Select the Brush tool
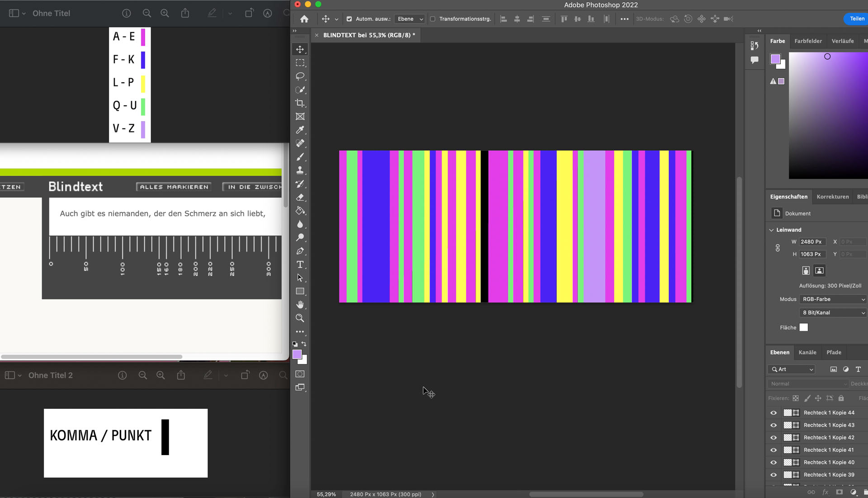The height and width of the screenshot is (498, 868). [x=300, y=157]
